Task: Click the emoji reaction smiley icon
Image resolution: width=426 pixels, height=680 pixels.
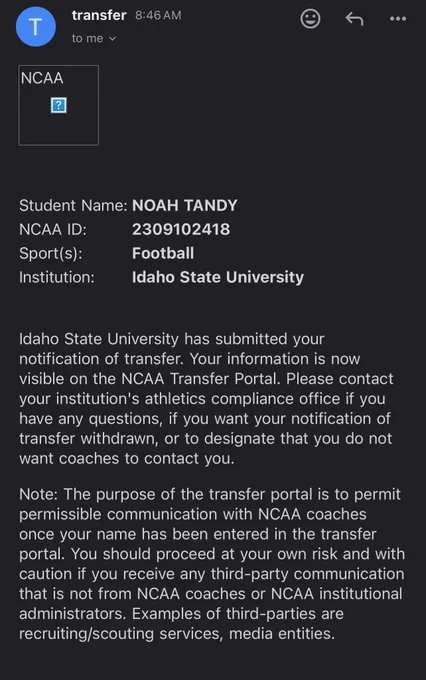Action: [x=310, y=19]
